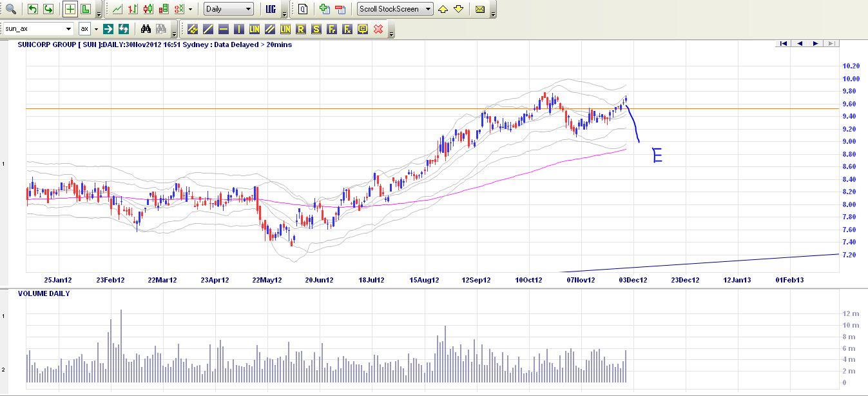The width and height of the screenshot is (868, 396).
Task: Select the vertical line tool
Action: (x=239, y=29)
